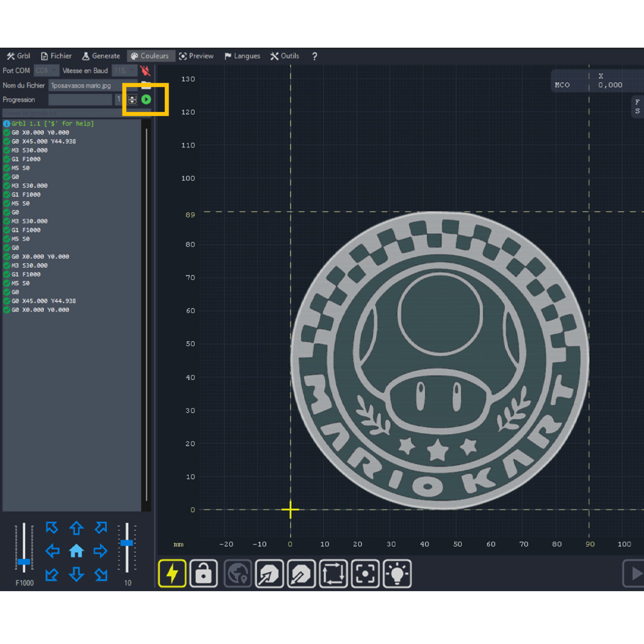644x644 pixels.
Task: Jog down-left with the diagonal arrow
Action: click(x=52, y=574)
